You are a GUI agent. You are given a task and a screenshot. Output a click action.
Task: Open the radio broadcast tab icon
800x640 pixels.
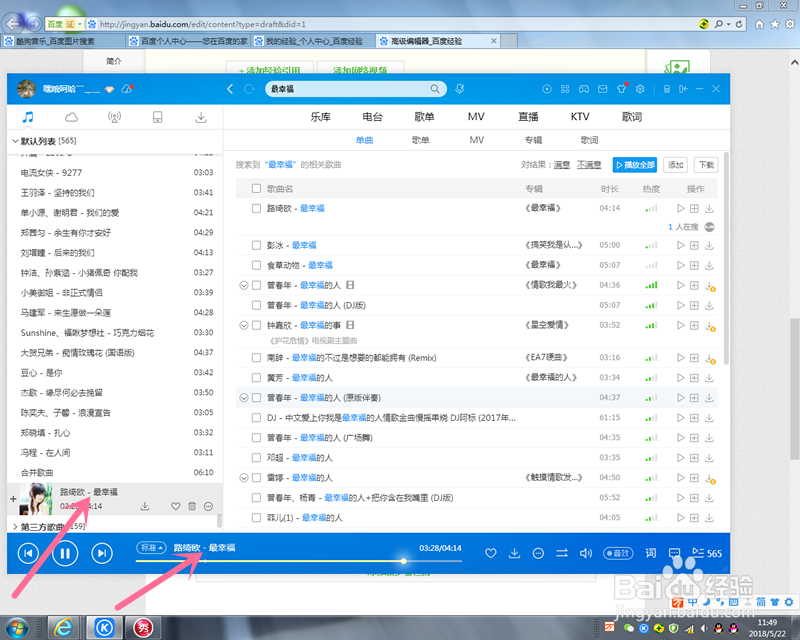(114, 117)
